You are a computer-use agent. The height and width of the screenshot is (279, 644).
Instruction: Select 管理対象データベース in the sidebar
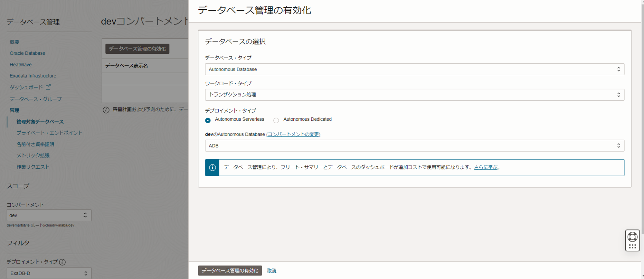point(40,122)
